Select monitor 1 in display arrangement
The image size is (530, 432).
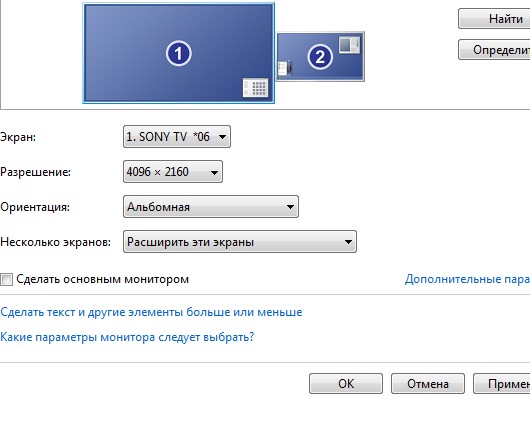pyautogui.click(x=178, y=53)
